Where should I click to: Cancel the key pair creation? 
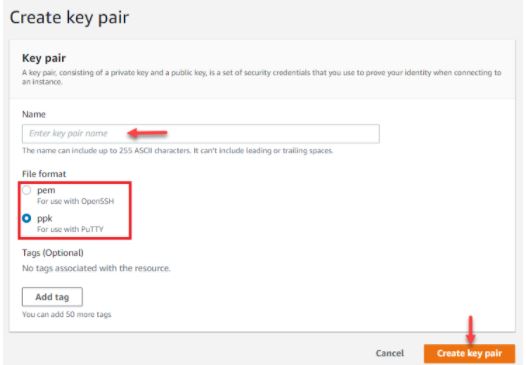(x=389, y=353)
